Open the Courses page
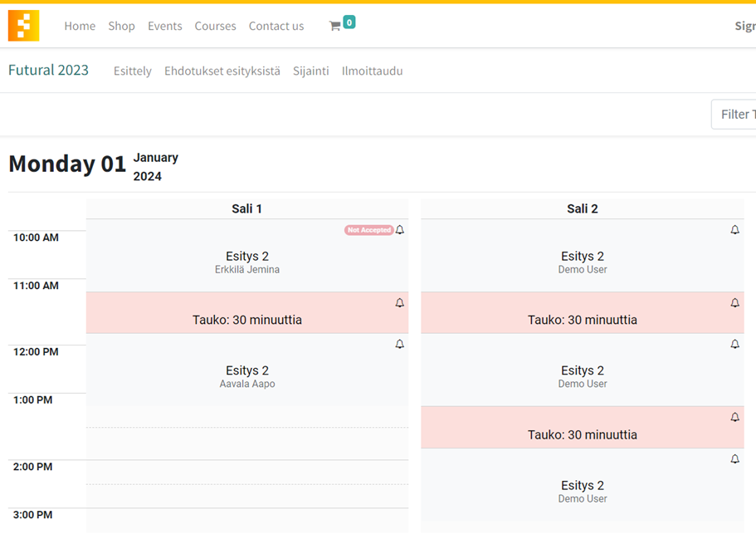 point(216,27)
